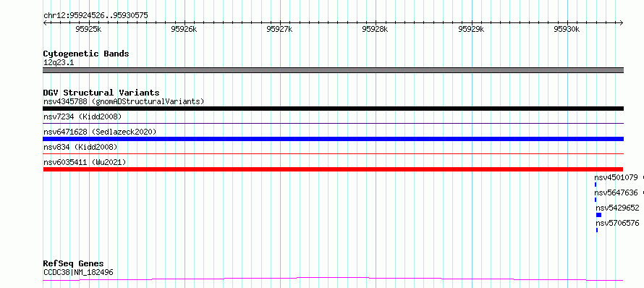
Task: Click the 95930k ruler tick label
Action: click(567, 29)
